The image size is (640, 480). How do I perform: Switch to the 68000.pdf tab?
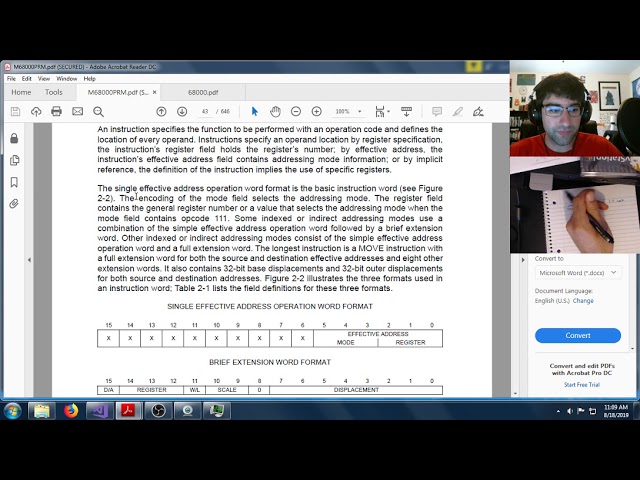(203, 92)
